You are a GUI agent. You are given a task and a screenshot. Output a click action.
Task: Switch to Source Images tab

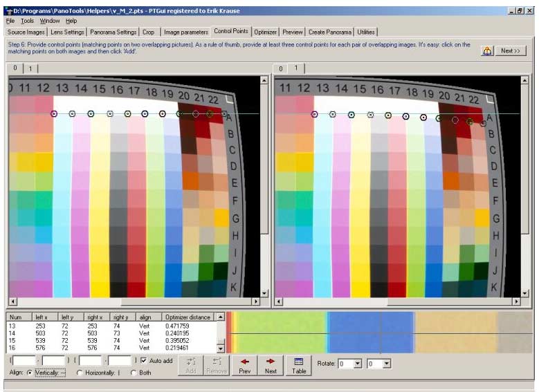click(x=26, y=32)
